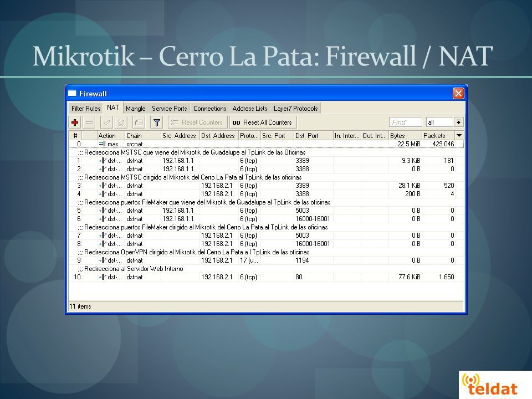Click dst-nat icon in rule 6
The image size is (532, 399).
(x=103, y=219)
